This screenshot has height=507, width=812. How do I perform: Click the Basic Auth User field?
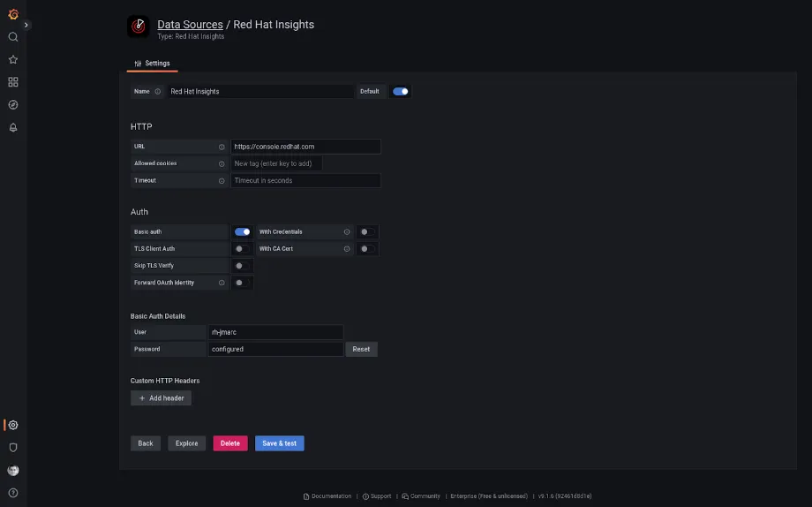[x=275, y=332]
